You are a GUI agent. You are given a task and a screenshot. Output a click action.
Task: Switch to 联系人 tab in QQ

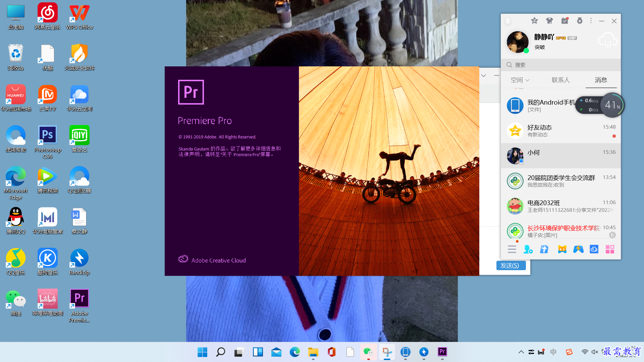(560, 80)
